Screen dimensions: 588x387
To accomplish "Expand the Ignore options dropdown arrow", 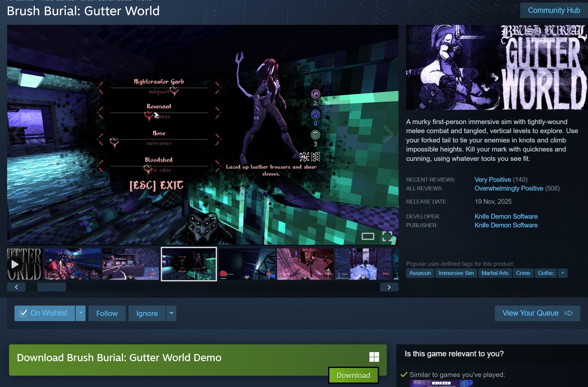I will pyautogui.click(x=171, y=313).
